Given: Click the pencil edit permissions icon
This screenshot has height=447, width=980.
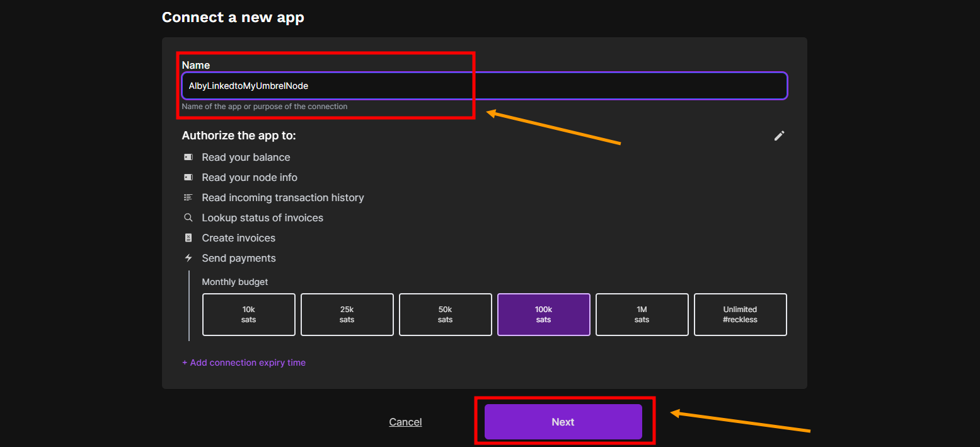Looking at the screenshot, I should (x=779, y=136).
